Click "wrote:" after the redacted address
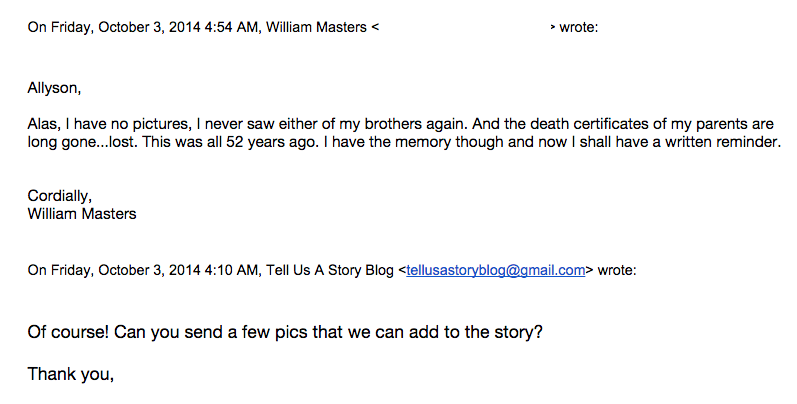The width and height of the screenshot is (797, 404). pyautogui.click(x=579, y=28)
